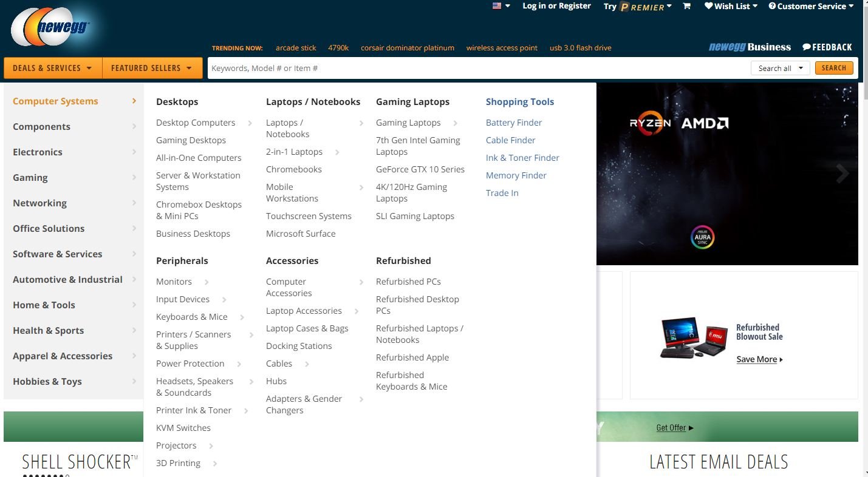
Task: Open All-in-One Computers
Action: (x=199, y=158)
